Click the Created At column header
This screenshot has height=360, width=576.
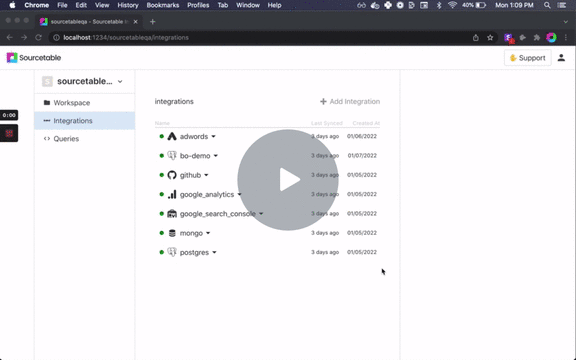tap(366, 123)
